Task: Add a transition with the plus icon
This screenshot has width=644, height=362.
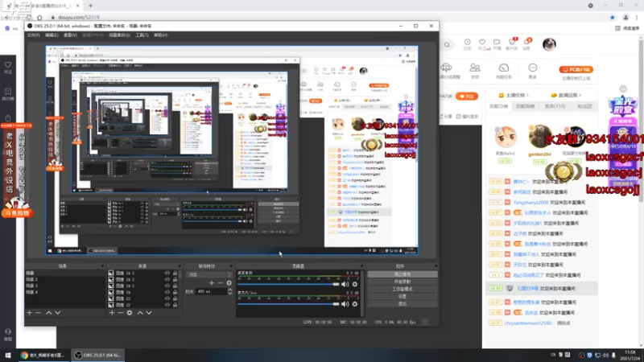Action: point(212,283)
